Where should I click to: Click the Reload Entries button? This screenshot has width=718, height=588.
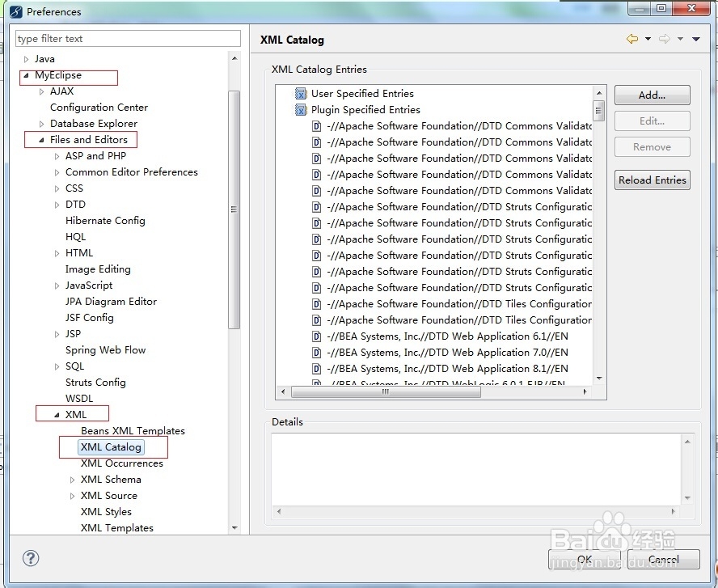click(652, 180)
